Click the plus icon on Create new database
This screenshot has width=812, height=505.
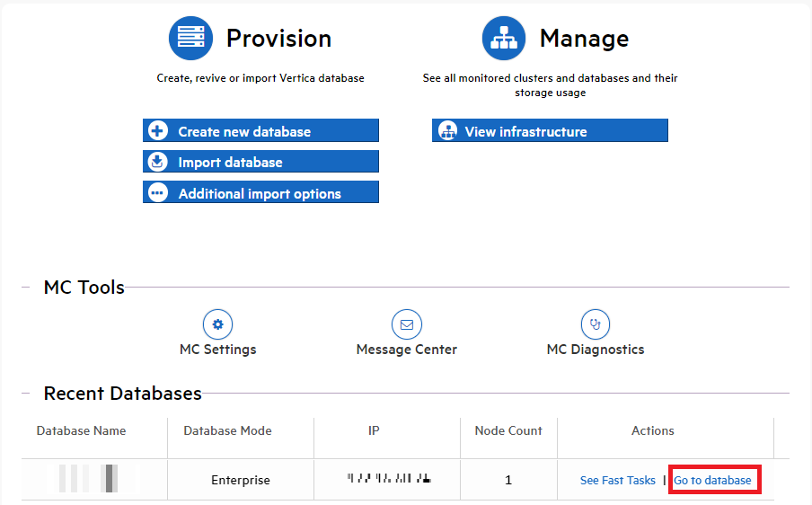(x=158, y=131)
